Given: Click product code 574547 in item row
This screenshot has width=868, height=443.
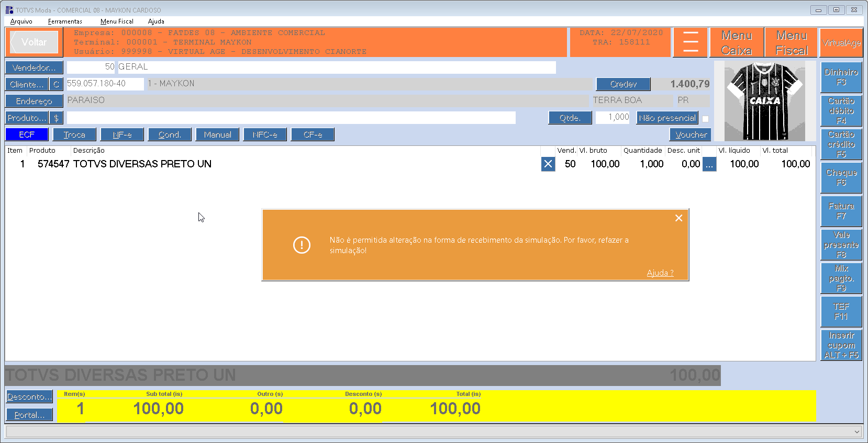Looking at the screenshot, I should (x=53, y=164).
